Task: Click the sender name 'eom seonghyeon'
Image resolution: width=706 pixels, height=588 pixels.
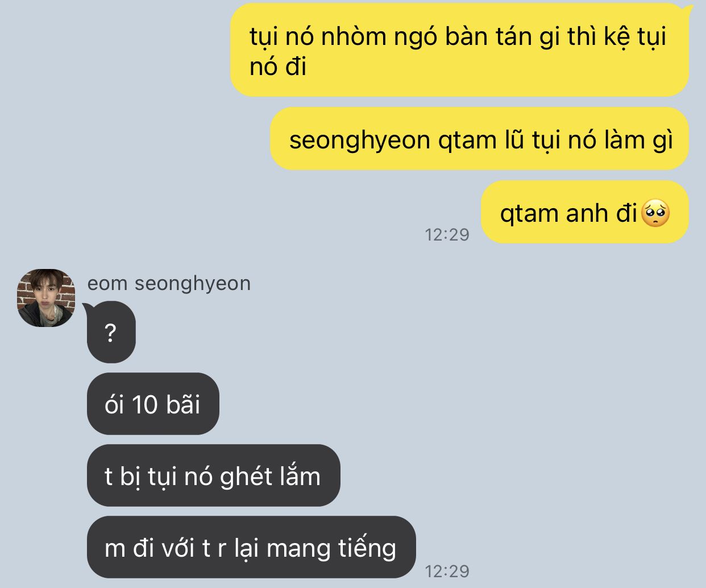Action: (169, 283)
